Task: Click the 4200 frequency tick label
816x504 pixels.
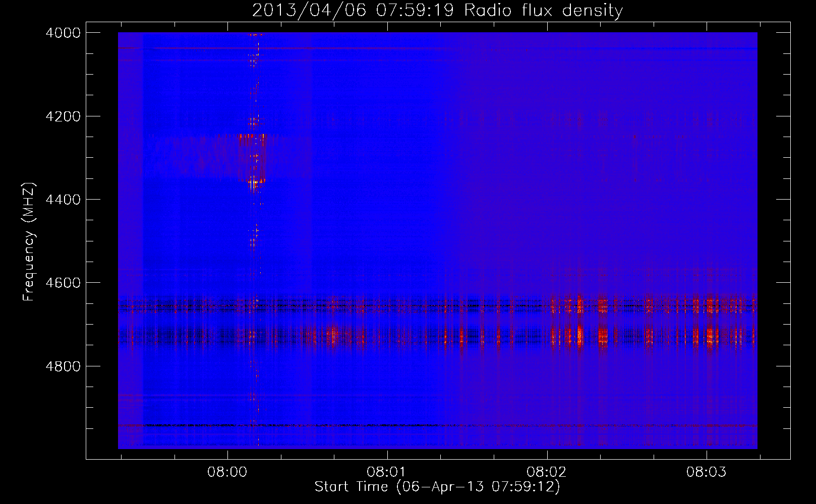Action: (63, 116)
